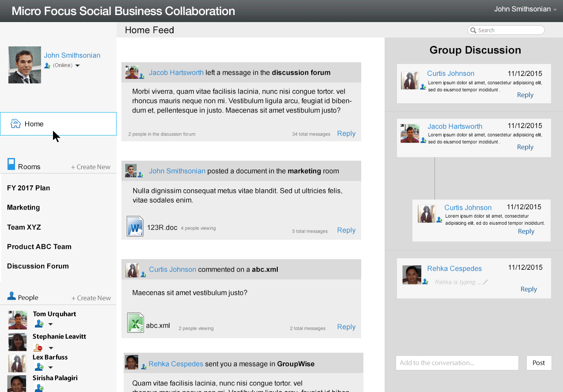This screenshot has height=392, width=563.
Task: Open the Product ABC Team room
Action: pyautogui.click(x=39, y=247)
